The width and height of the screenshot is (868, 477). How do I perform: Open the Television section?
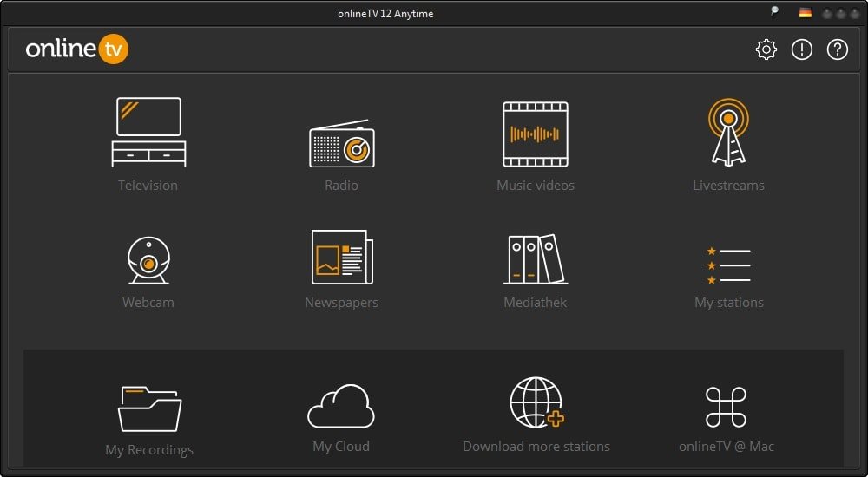click(x=148, y=131)
